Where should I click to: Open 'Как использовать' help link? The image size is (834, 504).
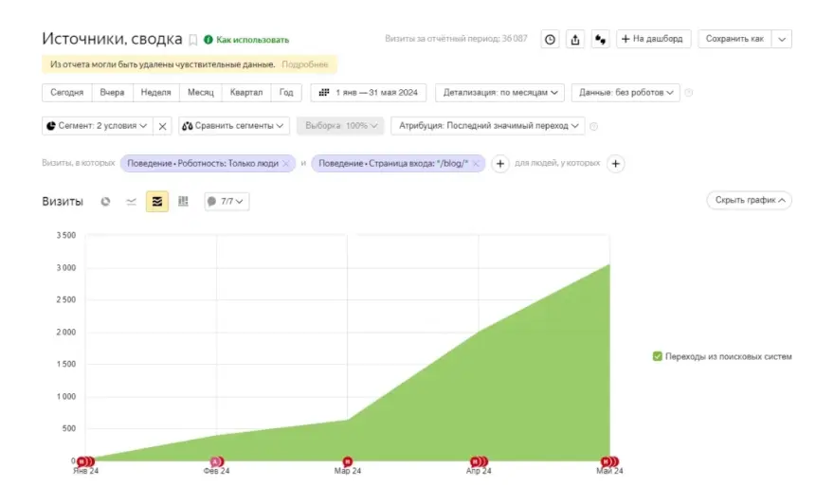point(246,40)
